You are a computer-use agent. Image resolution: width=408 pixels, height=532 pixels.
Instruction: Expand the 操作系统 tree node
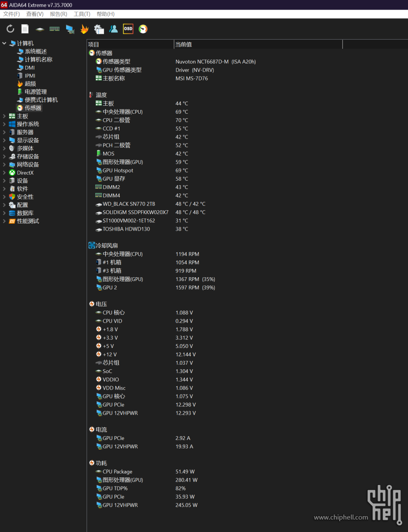[4, 124]
